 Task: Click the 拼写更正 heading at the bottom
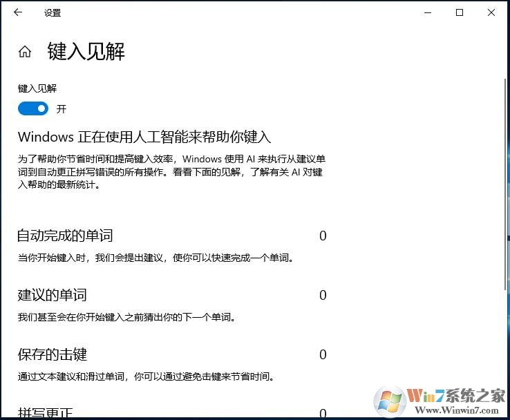[46, 413]
